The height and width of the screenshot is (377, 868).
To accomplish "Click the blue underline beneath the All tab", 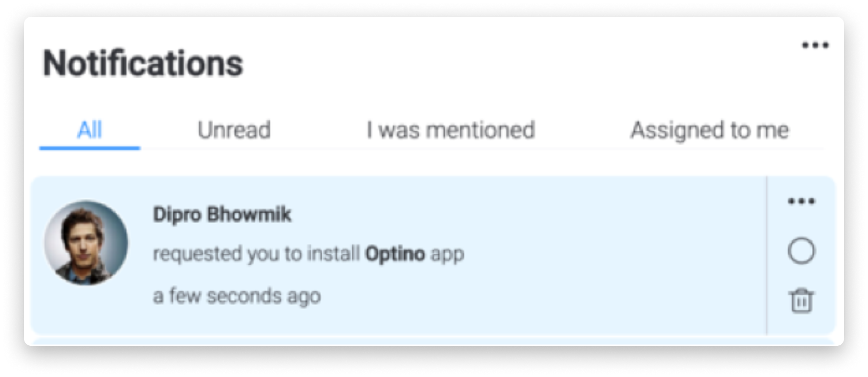I will [90, 148].
